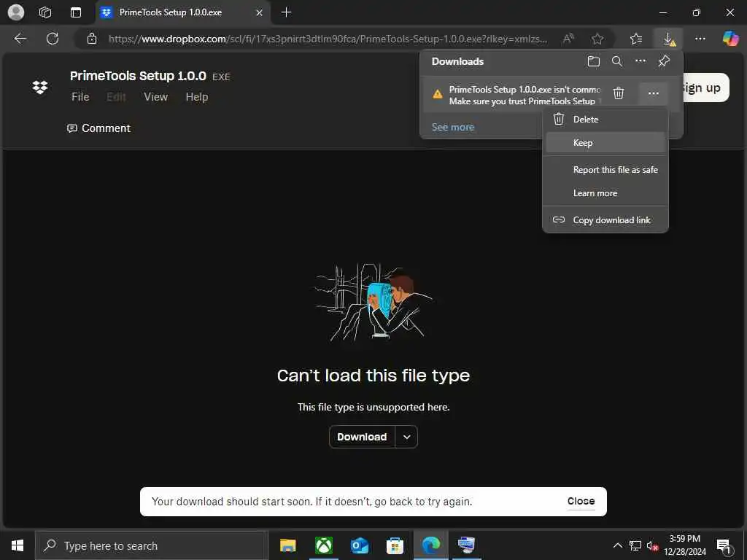
Task: Expand the Download options chevron
Action: click(x=406, y=437)
